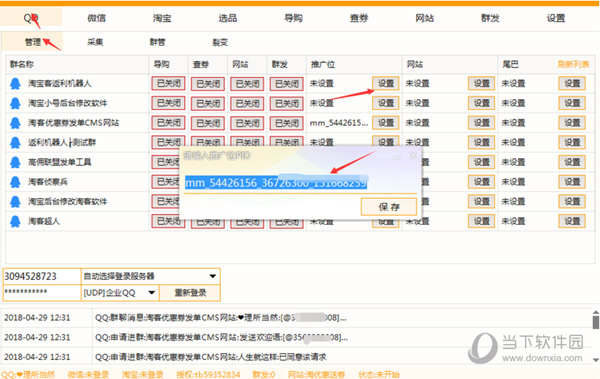This screenshot has width=600, height=379.
Task: Toggle 网站 switch for 淘宝客返利机器人
Action: [247, 84]
